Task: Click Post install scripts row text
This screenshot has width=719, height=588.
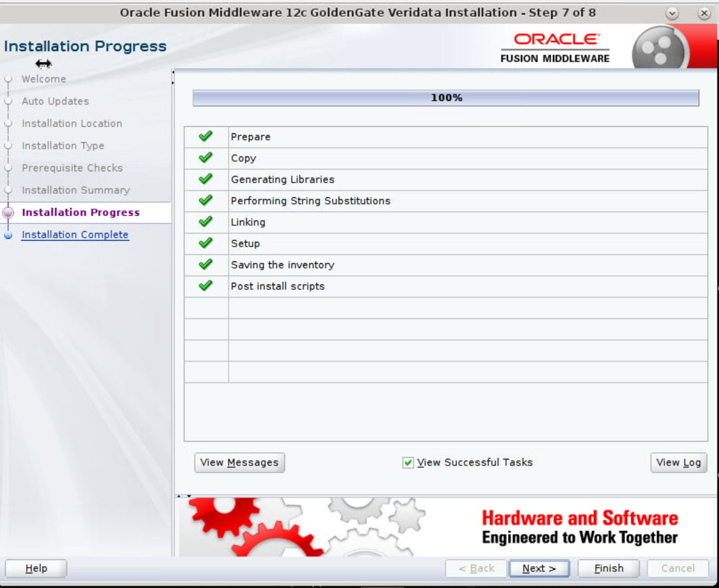Action: click(x=277, y=286)
